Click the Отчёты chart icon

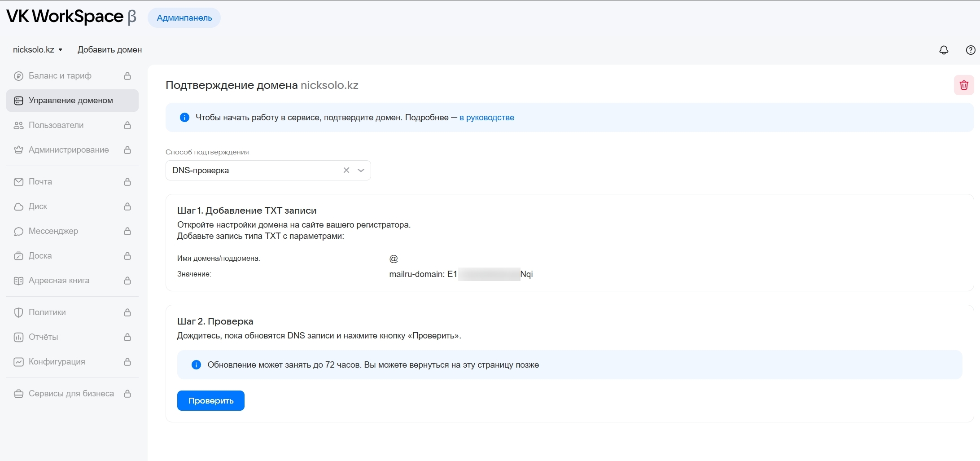coord(18,337)
